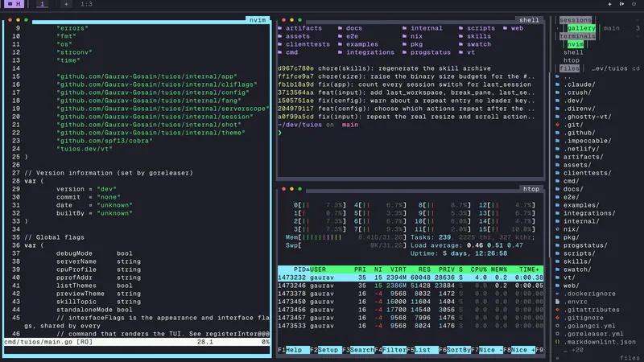Click folder icon next to artifacts/ in sidebar
This screenshot has height=362, width=644.
tap(557, 157)
